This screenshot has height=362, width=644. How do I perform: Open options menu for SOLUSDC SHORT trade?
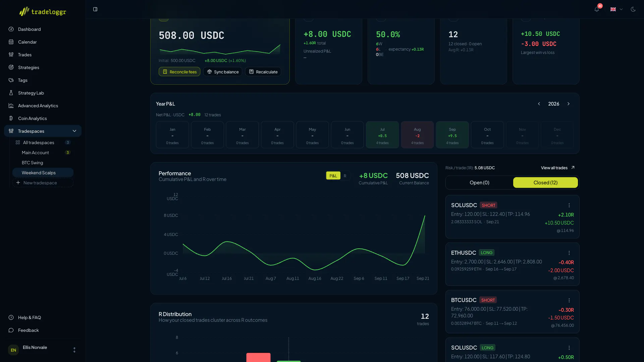pyautogui.click(x=569, y=205)
